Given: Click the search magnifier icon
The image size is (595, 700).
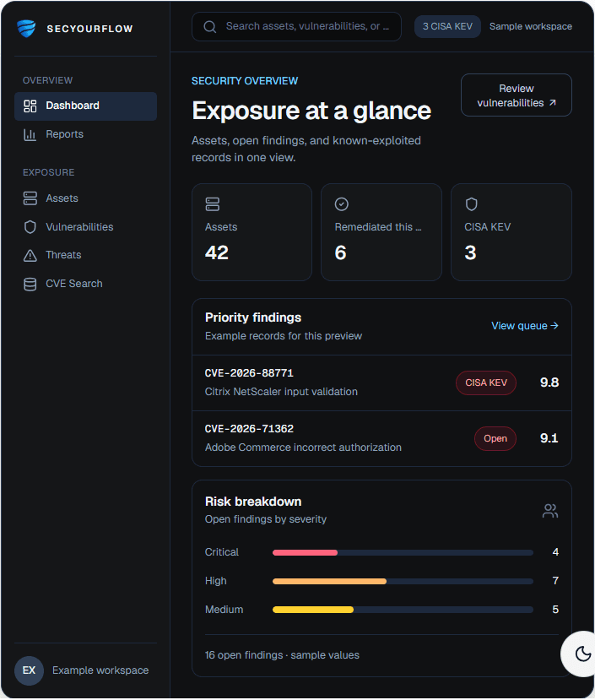Looking at the screenshot, I should tap(210, 27).
